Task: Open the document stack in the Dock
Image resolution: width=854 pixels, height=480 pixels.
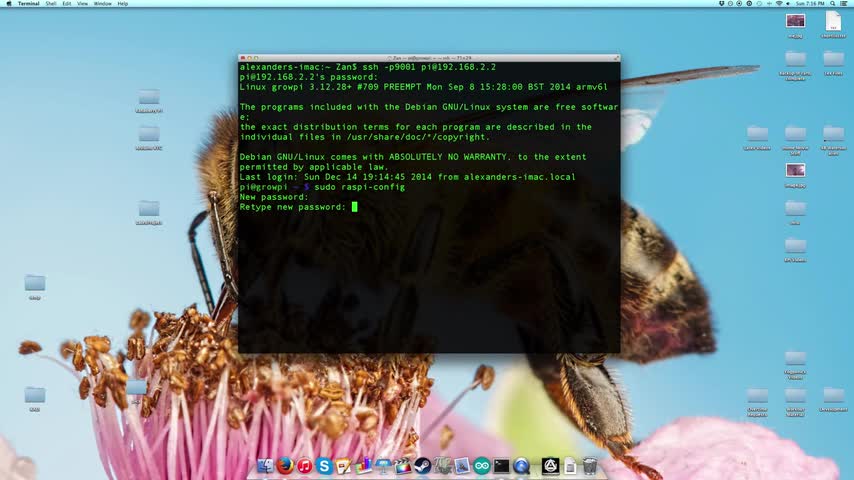Action: [x=570, y=466]
